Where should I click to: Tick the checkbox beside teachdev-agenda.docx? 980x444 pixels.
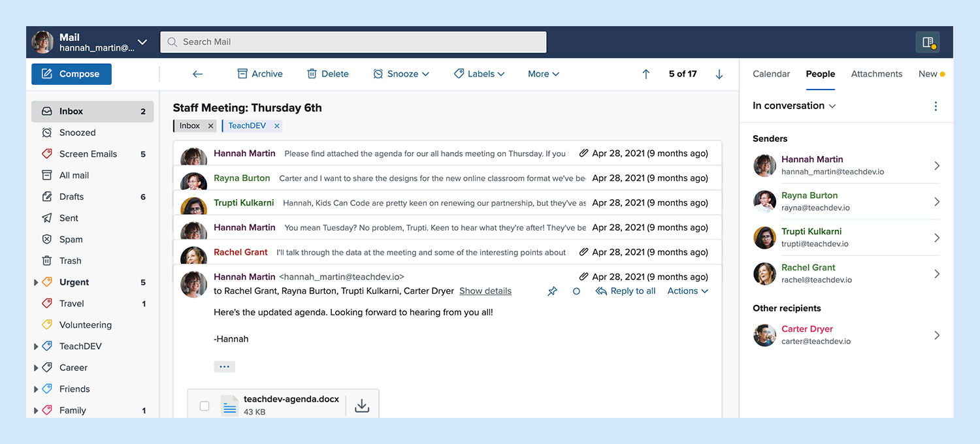204,406
